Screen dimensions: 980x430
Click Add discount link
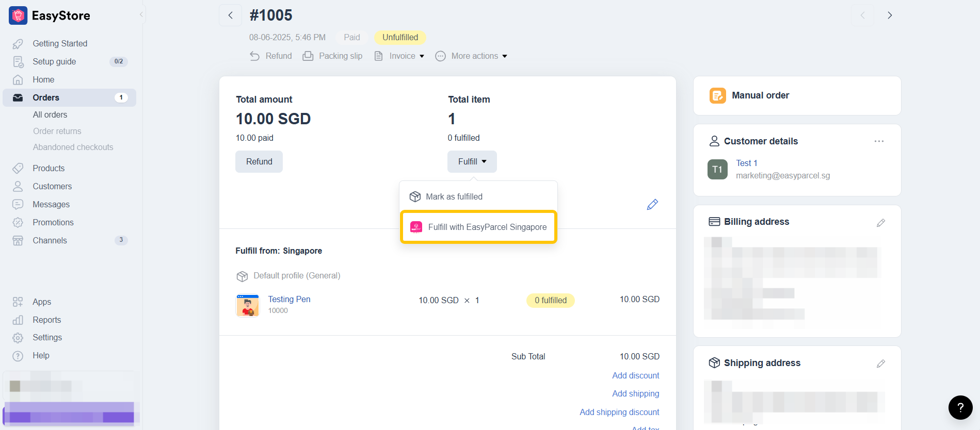pyautogui.click(x=636, y=375)
